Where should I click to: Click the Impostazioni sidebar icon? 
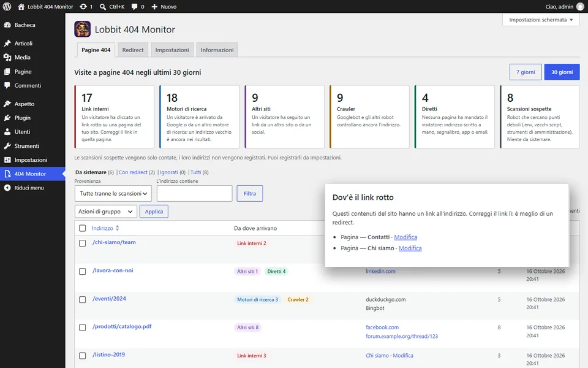(7, 159)
